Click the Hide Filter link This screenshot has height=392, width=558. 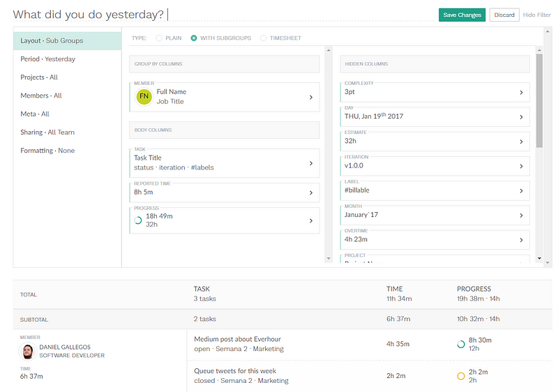(538, 15)
